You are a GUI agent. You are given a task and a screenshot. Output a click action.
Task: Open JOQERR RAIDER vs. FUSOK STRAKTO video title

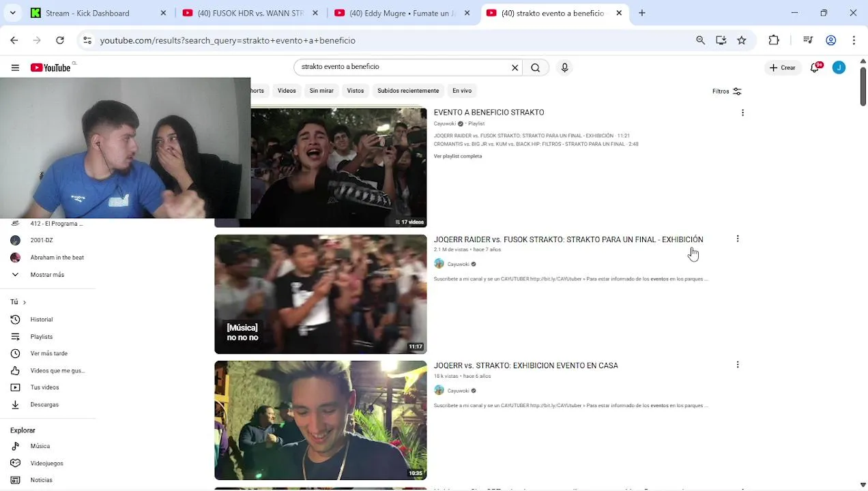coord(568,239)
